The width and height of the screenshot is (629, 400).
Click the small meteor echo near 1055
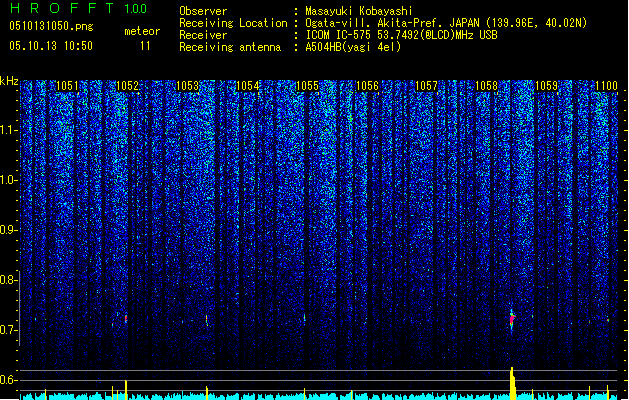pos(304,318)
